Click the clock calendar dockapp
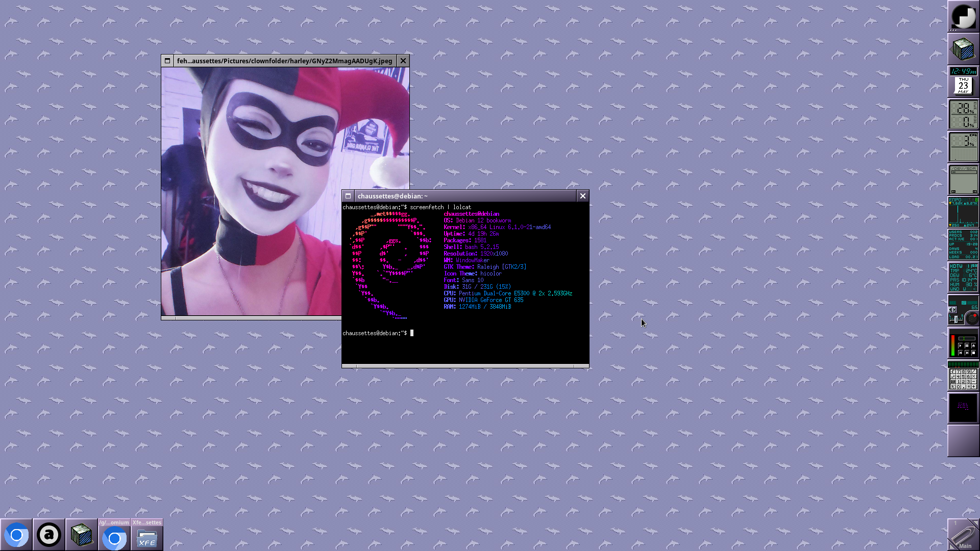Image resolution: width=980 pixels, height=551 pixels. 963,82
